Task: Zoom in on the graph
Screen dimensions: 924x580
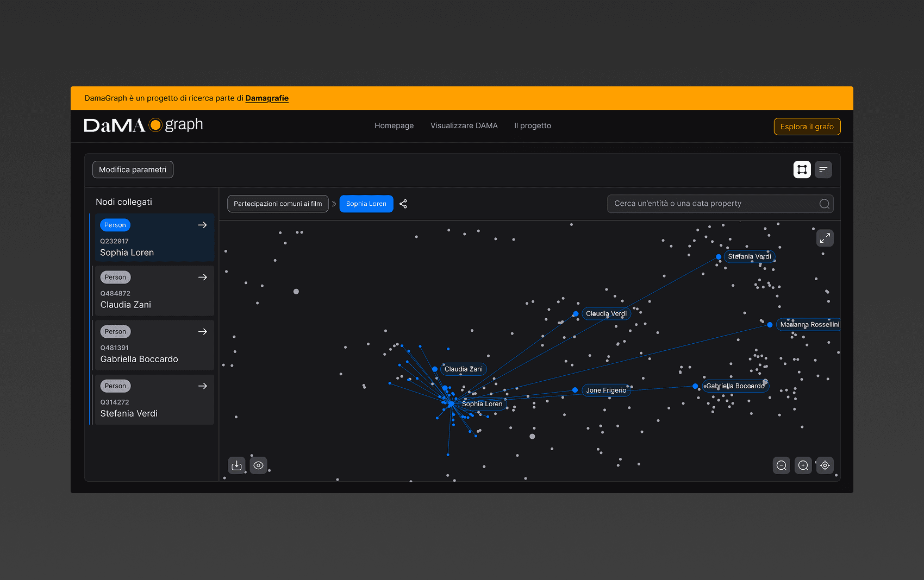Action: click(x=803, y=465)
